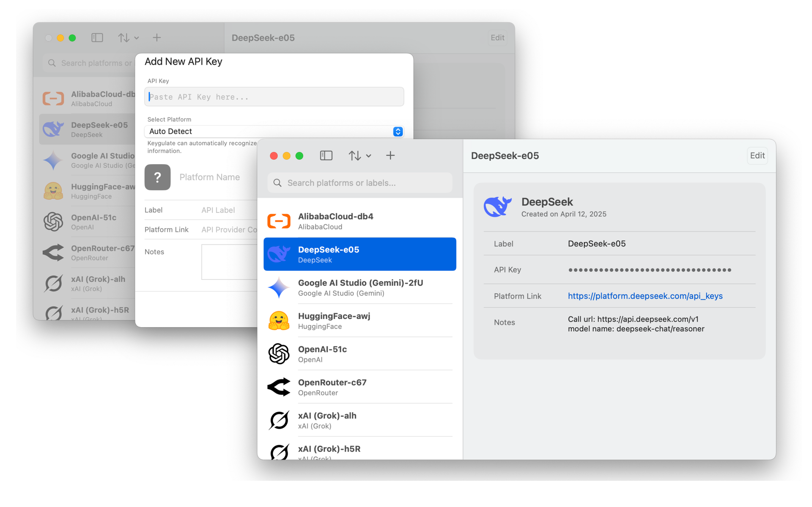
Task: Select Google AI Studio row in back window
Action: pyautogui.click(x=88, y=160)
